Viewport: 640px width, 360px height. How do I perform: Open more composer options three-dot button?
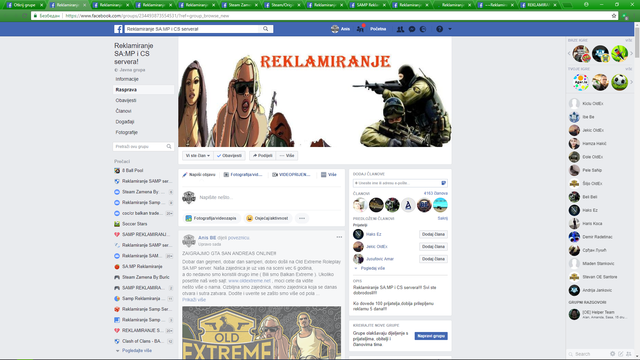coord(302,218)
